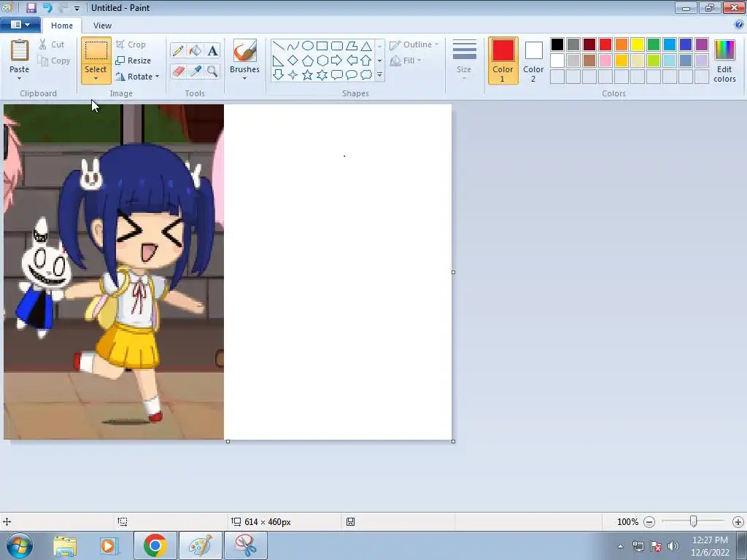Viewport: 747px width, 560px height.
Task: Choose the Rounded rectangle shape
Action: pyautogui.click(x=337, y=46)
